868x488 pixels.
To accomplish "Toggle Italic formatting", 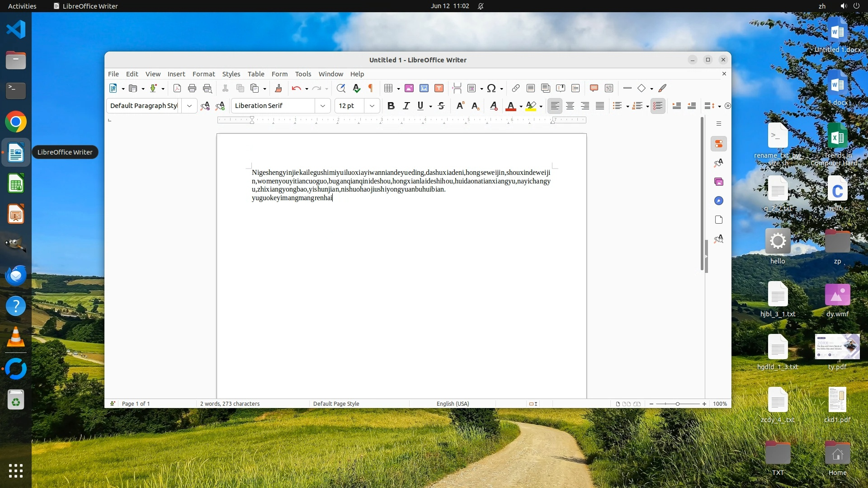I will (x=406, y=106).
